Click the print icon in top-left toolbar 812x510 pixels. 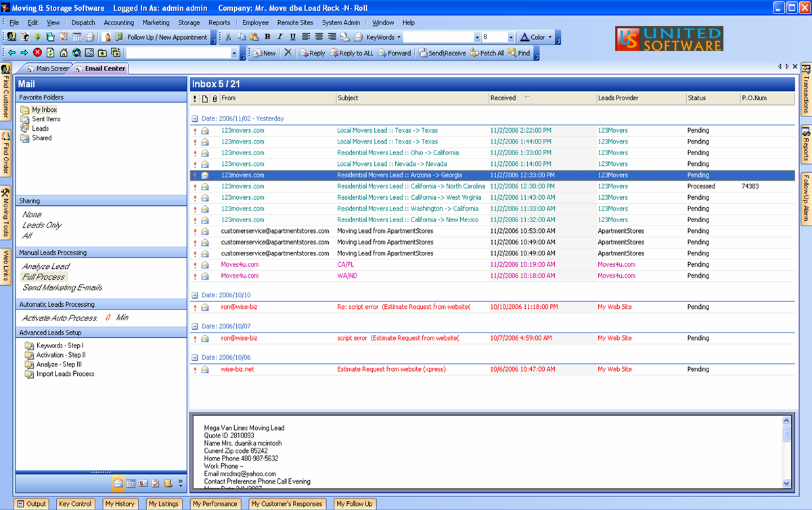coord(89,37)
